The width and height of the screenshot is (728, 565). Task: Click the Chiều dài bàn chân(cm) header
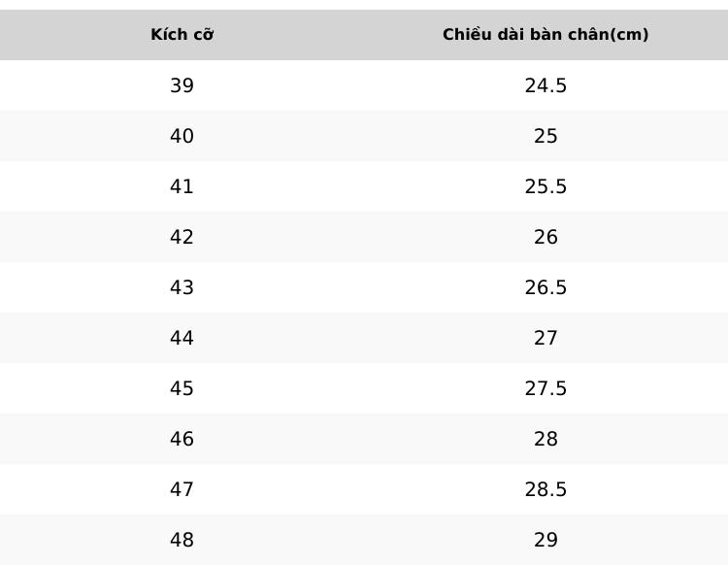(546, 34)
